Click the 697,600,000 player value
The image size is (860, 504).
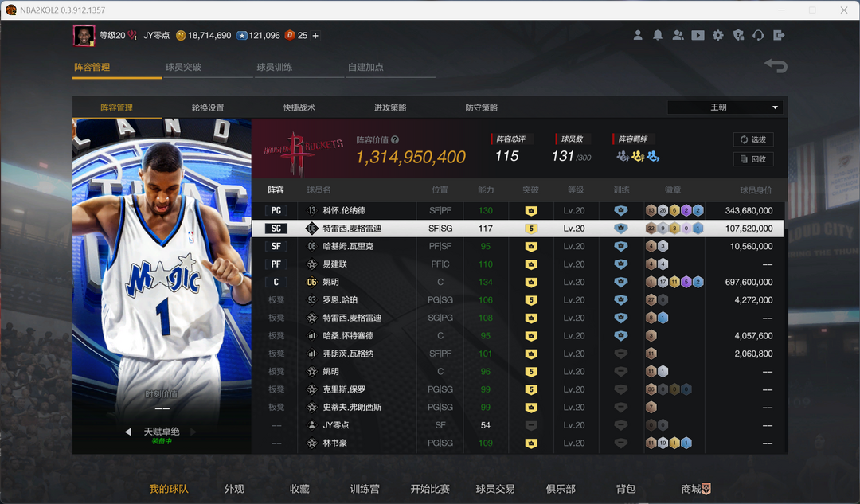tap(749, 282)
